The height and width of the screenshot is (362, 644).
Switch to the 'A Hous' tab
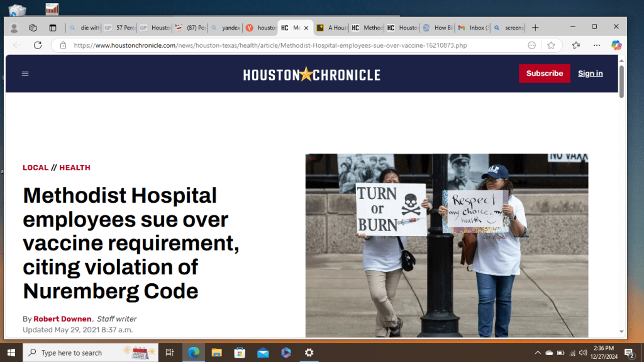click(x=331, y=28)
